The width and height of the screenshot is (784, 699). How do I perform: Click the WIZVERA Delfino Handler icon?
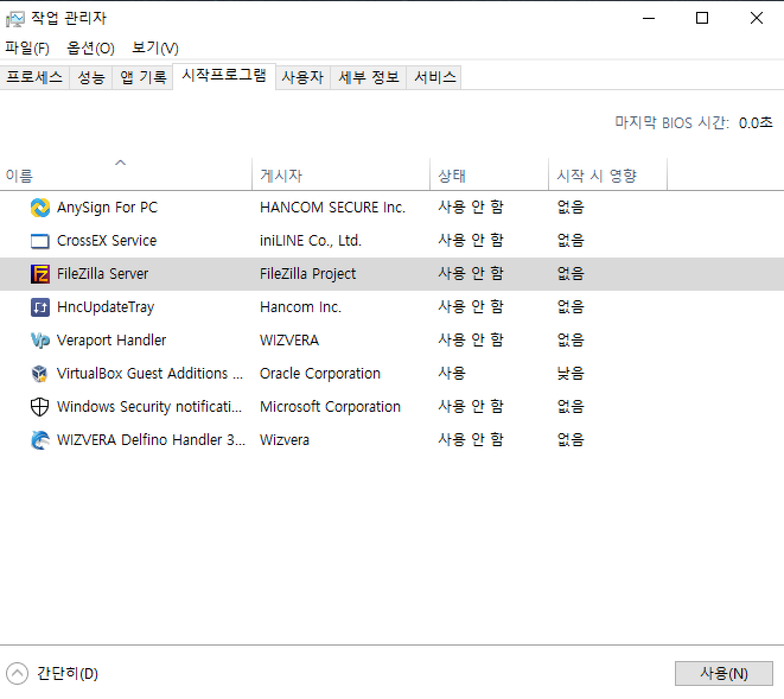click(x=40, y=440)
